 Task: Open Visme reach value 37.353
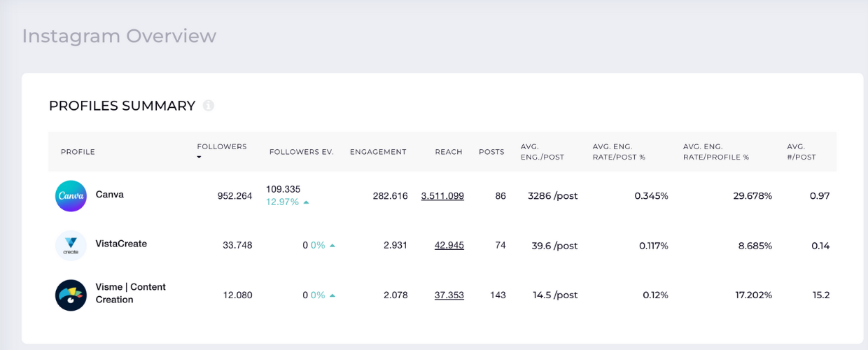[x=449, y=295]
